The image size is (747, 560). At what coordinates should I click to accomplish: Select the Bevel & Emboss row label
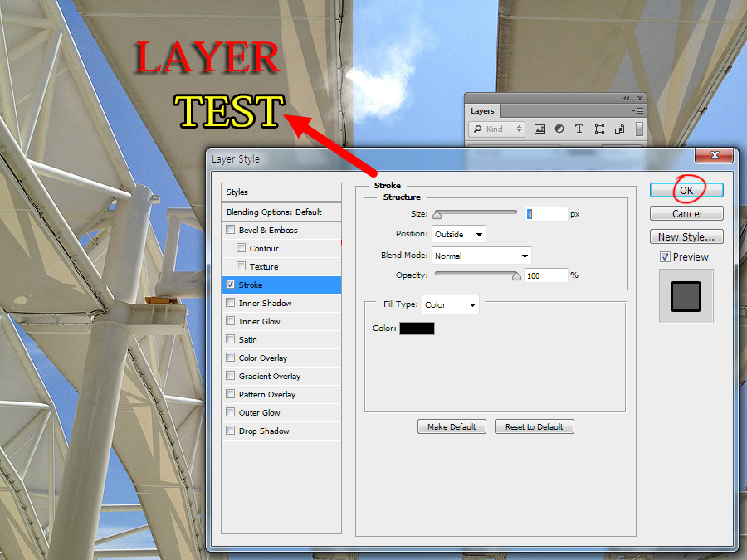pyautogui.click(x=268, y=230)
